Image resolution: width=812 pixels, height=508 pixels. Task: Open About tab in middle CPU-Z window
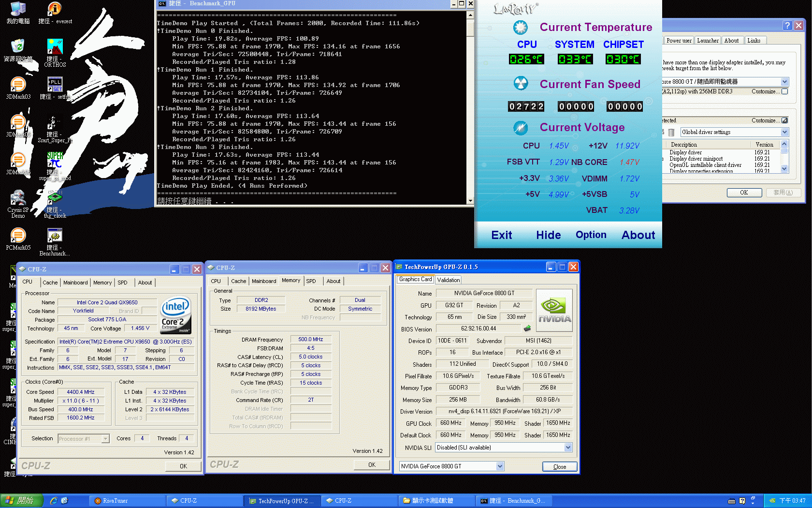point(333,281)
